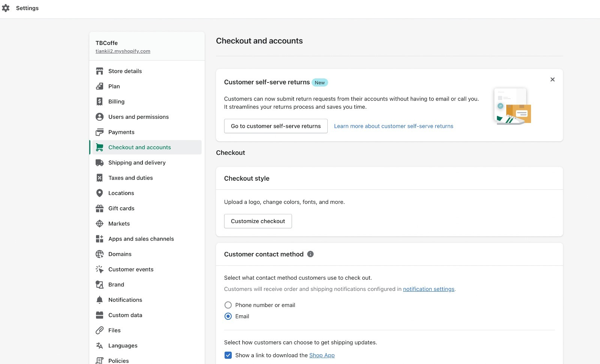Click the Locations pin icon
Image resolution: width=600 pixels, height=364 pixels.
[x=99, y=193]
